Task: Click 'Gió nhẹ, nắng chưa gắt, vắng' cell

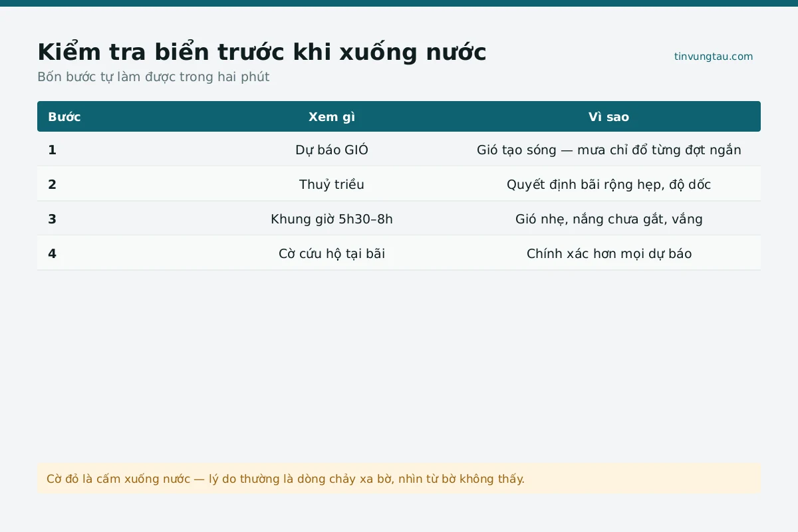Action: pyautogui.click(x=608, y=219)
